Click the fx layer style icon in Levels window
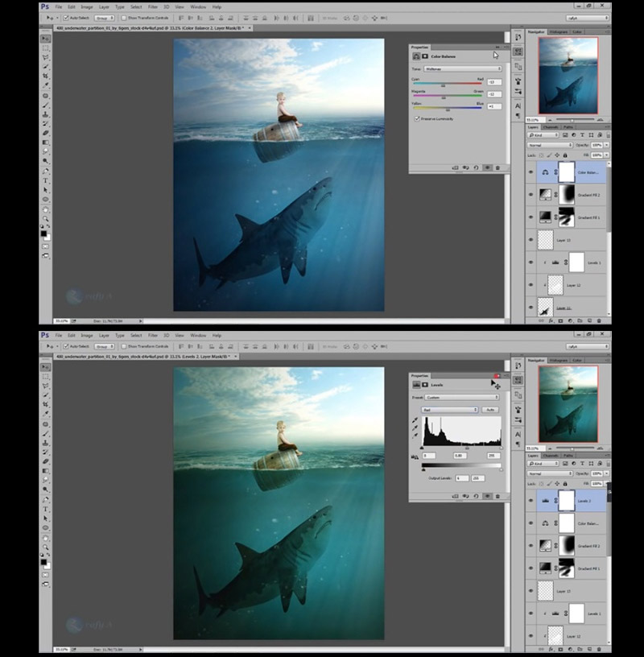The width and height of the screenshot is (644, 657). click(x=551, y=649)
